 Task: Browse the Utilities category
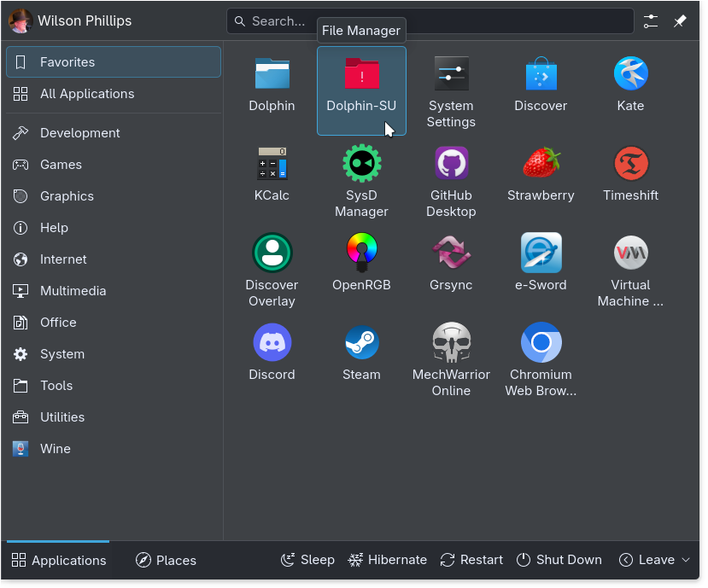[x=114, y=417]
